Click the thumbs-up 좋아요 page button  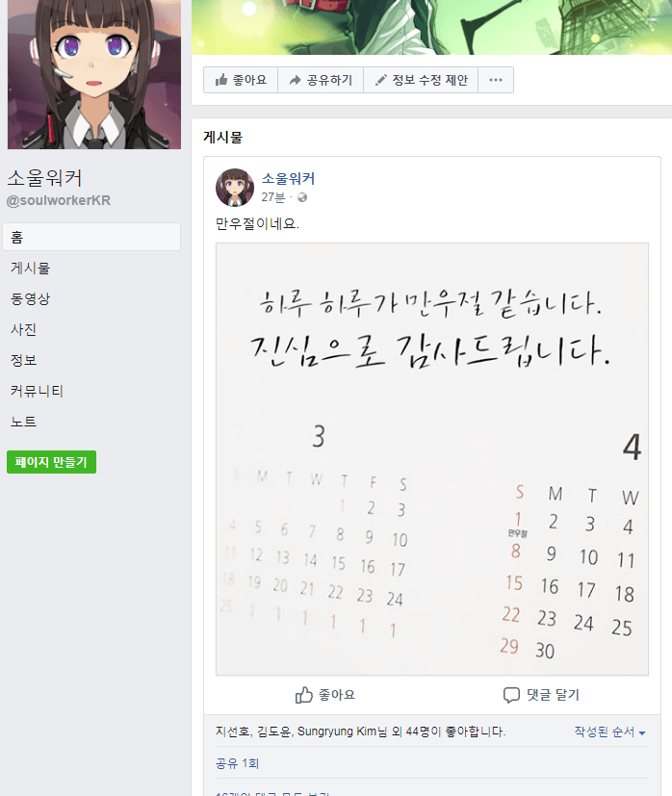(241, 80)
